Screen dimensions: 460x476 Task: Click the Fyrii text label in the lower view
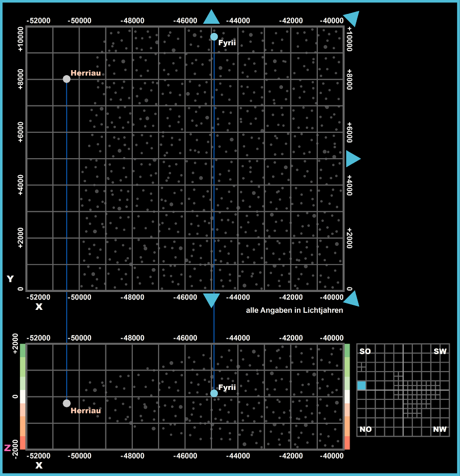click(227, 387)
